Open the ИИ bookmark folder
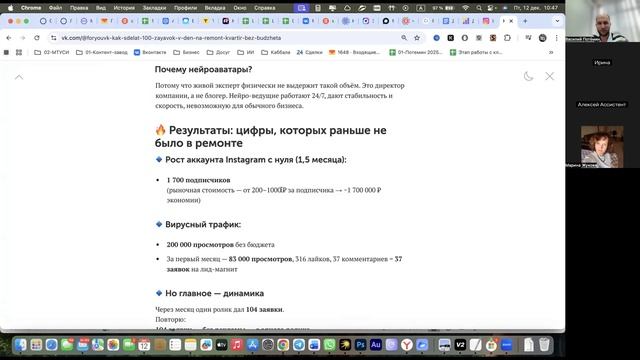The width and height of the screenshot is (640, 360). 246,52
